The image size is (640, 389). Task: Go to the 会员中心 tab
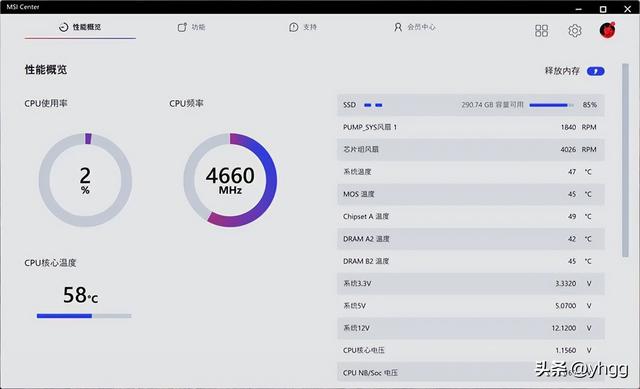click(x=415, y=27)
